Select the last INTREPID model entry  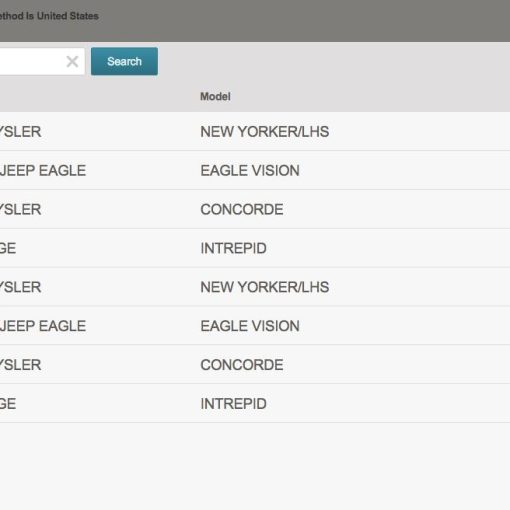233,404
